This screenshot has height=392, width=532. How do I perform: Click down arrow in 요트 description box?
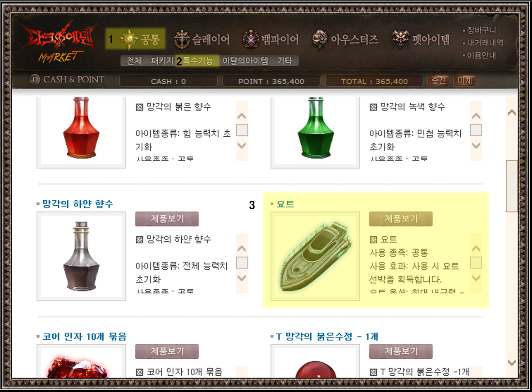click(476, 278)
